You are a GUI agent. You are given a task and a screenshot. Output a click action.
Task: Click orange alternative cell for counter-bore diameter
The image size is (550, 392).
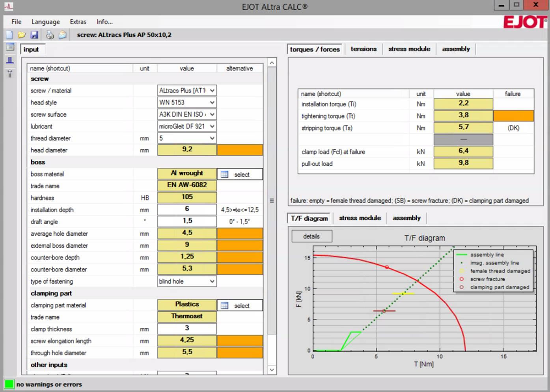(x=240, y=269)
